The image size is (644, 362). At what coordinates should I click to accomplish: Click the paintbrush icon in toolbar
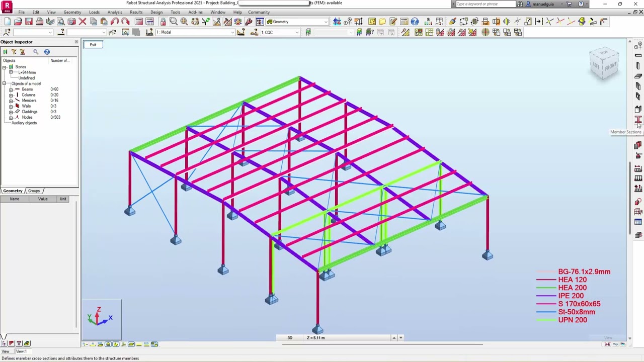point(452,22)
